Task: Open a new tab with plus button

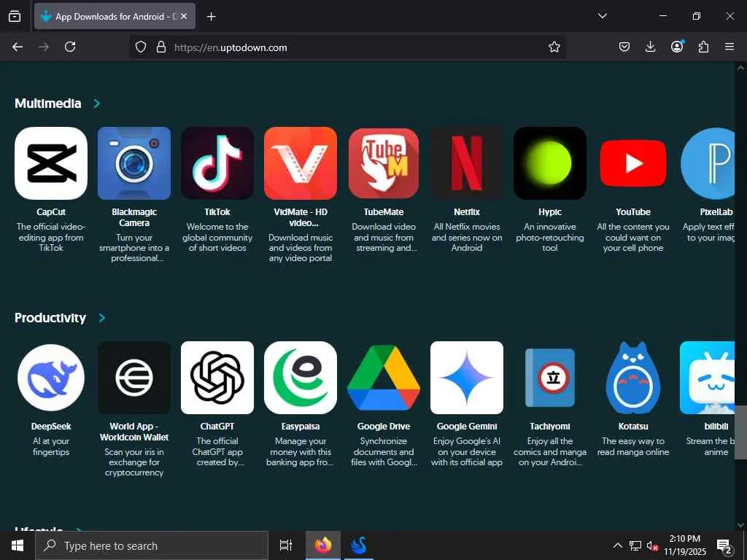Action: (211, 17)
